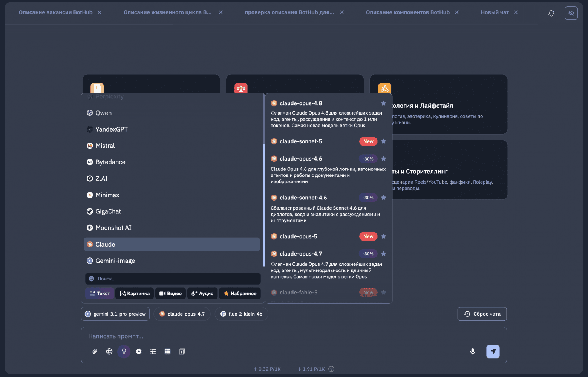Favorite claude-sonnet-5 with its star
588x377 pixels.
click(383, 141)
